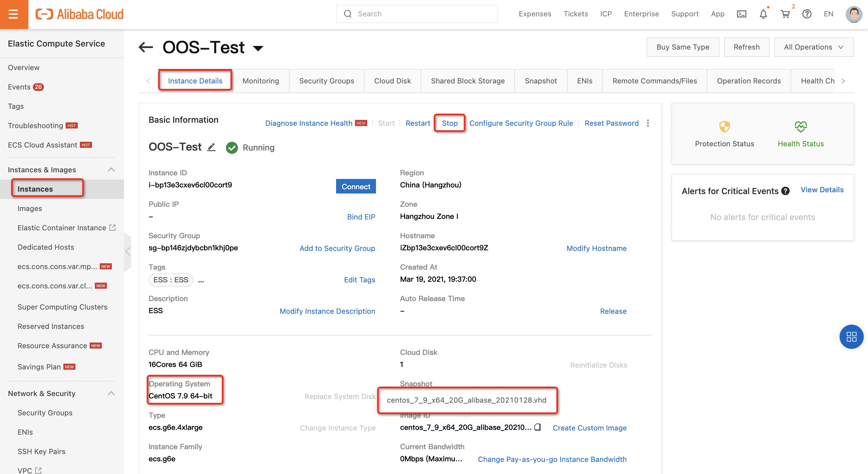Switch to the Monitoring tab
The height and width of the screenshot is (474, 868).
click(x=261, y=81)
